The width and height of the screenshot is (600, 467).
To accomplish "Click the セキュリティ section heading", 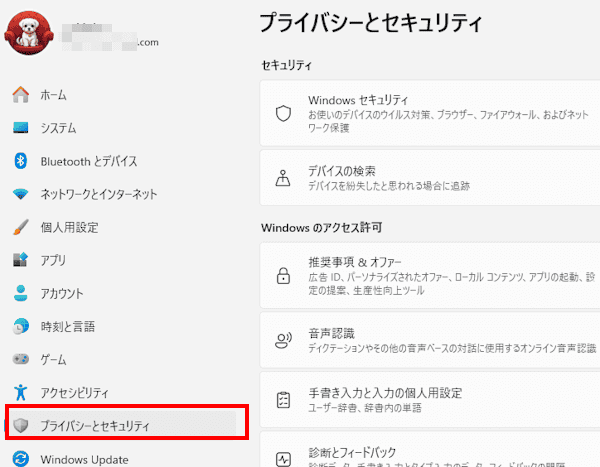I will click(287, 65).
